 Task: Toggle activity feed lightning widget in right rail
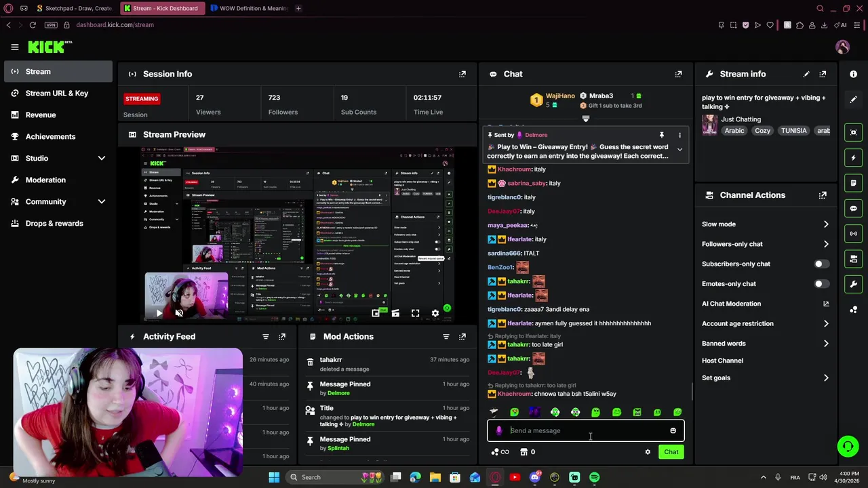click(854, 158)
